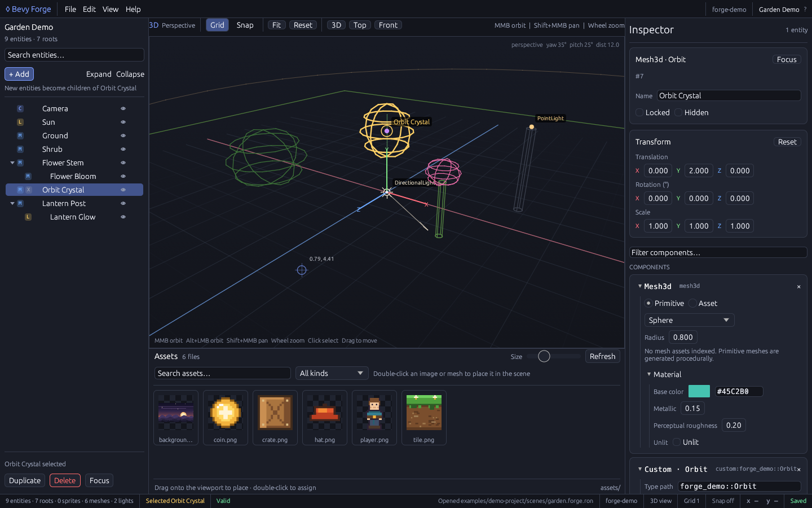Select the background image asset thumbnail
The width and height of the screenshot is (812, 508).
(176, 418)
